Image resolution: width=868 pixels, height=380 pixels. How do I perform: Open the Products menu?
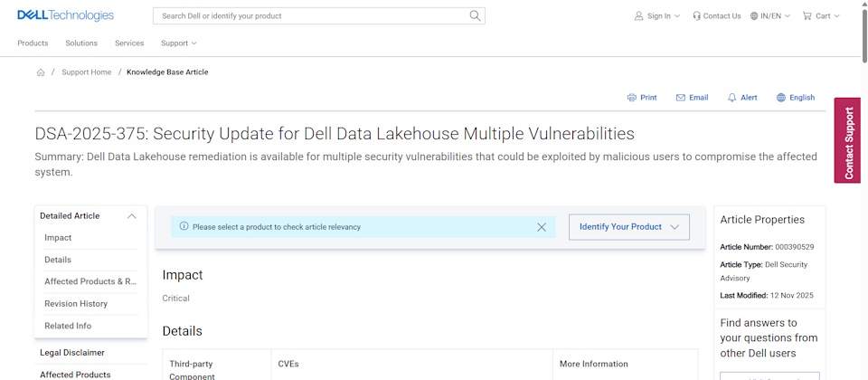click(33, 43)
